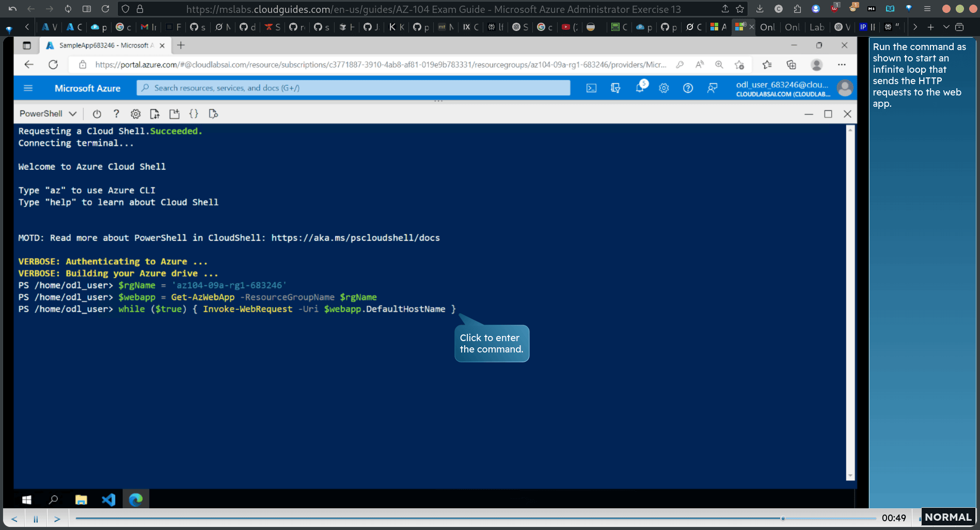Screen dimensions: 980x530
Task: Close the SampleApp683246 Edge tab
Action: click(x=162, y=45)
